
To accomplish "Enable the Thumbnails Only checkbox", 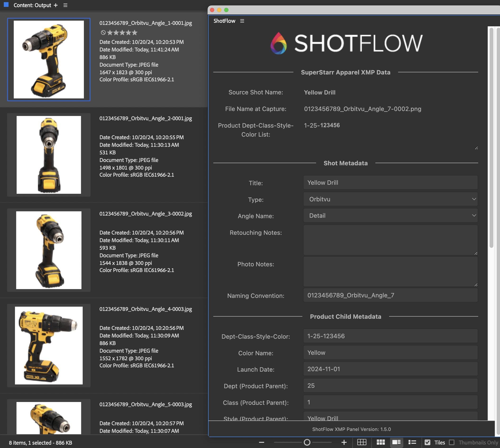I will tap(452, 442).
